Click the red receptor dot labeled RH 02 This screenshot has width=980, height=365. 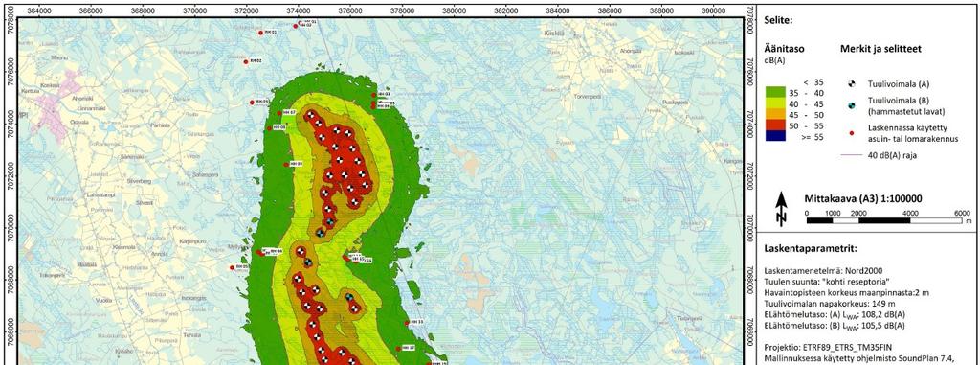coord(246,61)
